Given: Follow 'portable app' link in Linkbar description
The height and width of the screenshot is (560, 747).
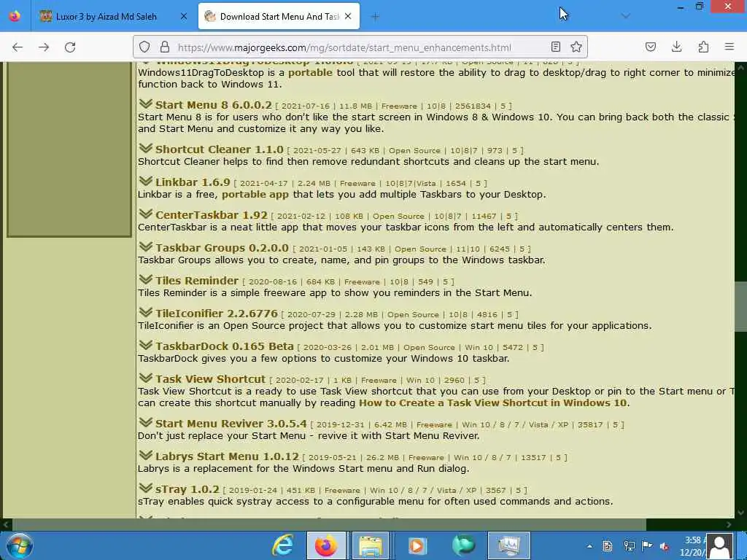Looking at the screenshot, I should coord(255,194).
